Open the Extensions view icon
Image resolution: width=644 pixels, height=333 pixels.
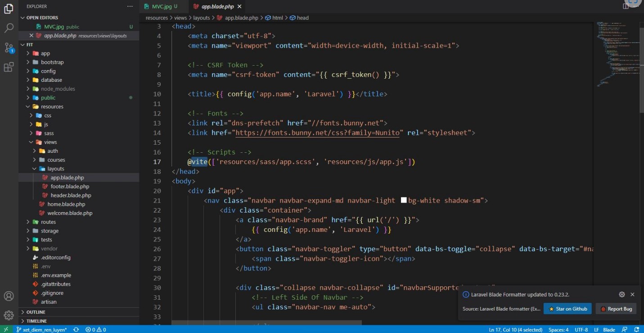pos(9,67)
